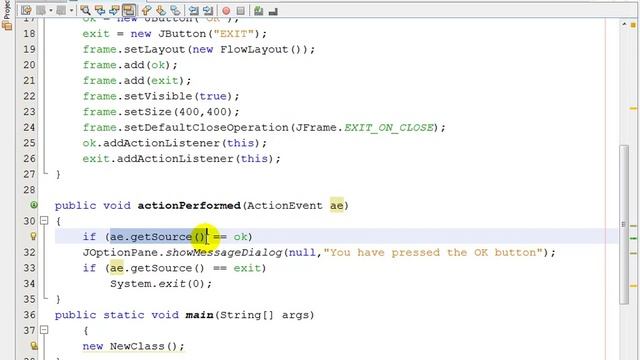This screenshot has width=640, height=360.
Task: Click 'new NewClass();' statement
Action: click(x=133, y=346)
